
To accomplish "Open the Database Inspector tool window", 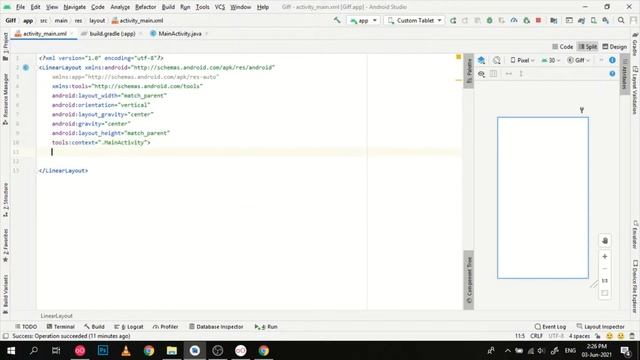I will pos(216,327).
